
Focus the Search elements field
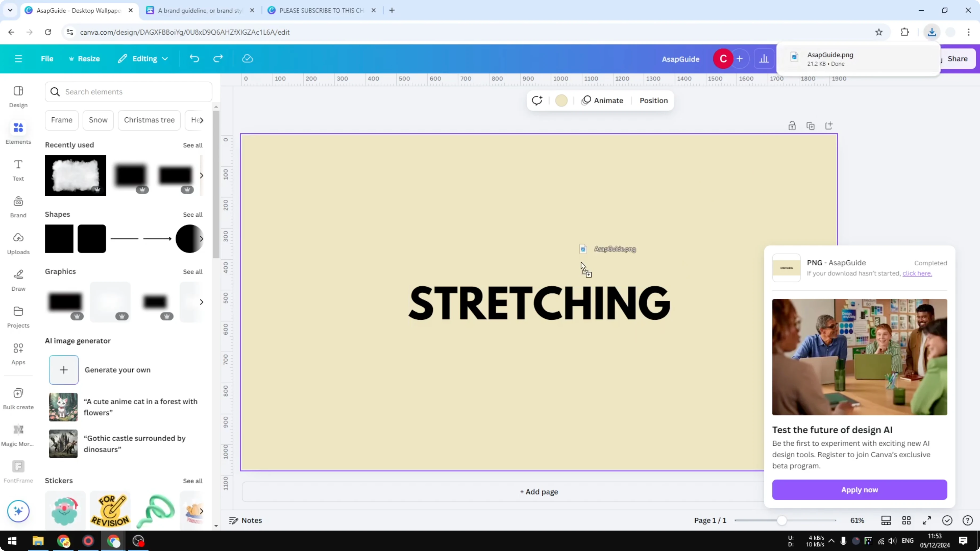(129, 92)
